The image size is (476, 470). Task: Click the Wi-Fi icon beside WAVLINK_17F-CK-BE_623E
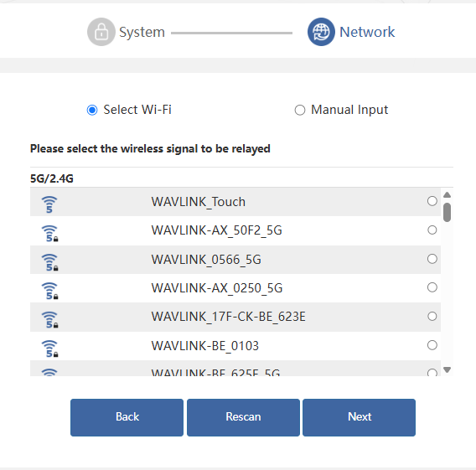pos(49,320)
